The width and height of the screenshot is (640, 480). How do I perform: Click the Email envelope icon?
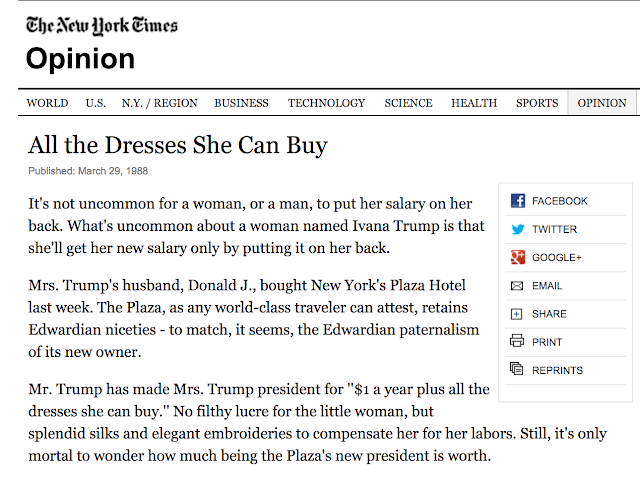pos(517,286)
